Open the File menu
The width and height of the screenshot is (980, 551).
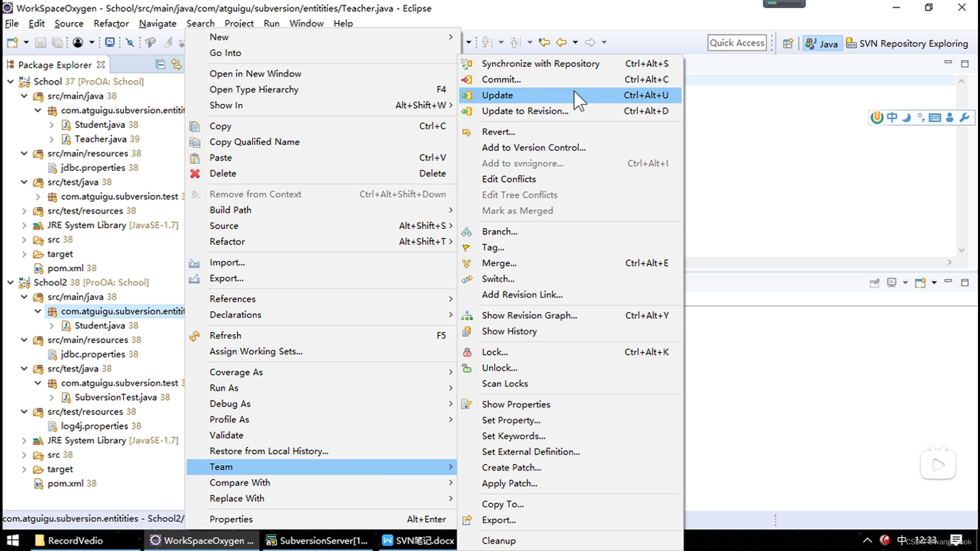click(x=11, y=23)
